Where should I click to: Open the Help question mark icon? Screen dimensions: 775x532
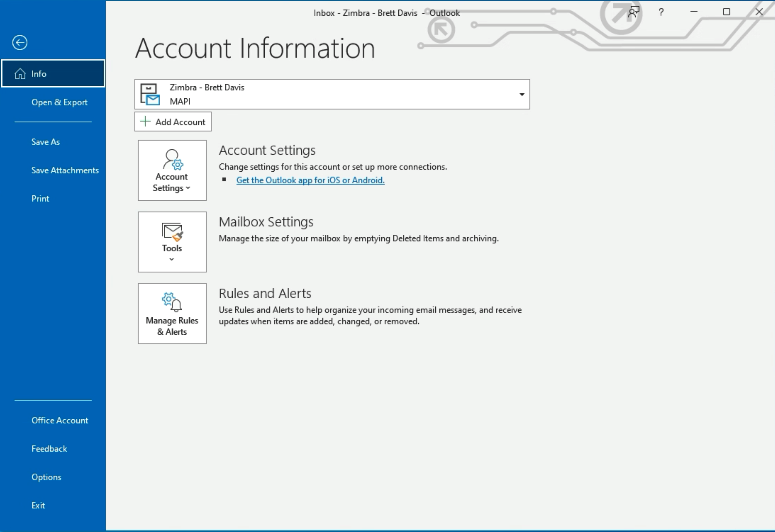click(661, 12)
